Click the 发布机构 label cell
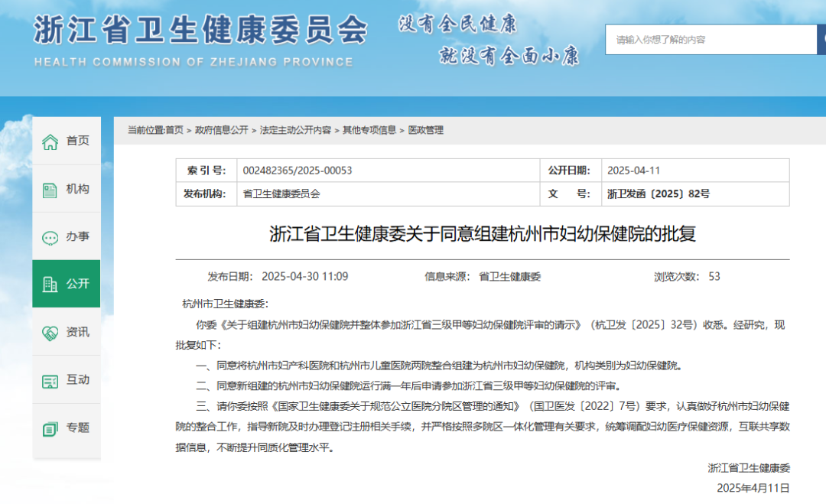 pos(206,193)
